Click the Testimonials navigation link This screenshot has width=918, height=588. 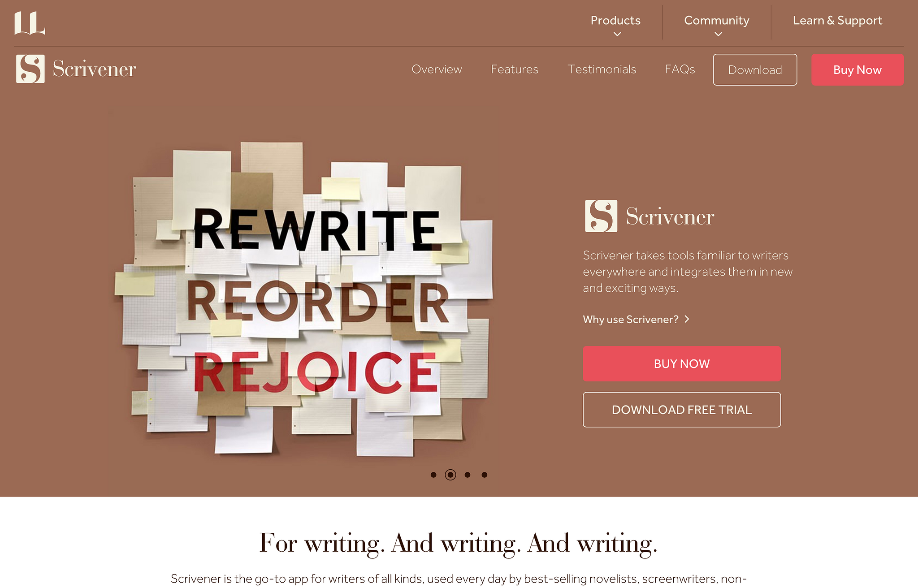coord(602,69)
